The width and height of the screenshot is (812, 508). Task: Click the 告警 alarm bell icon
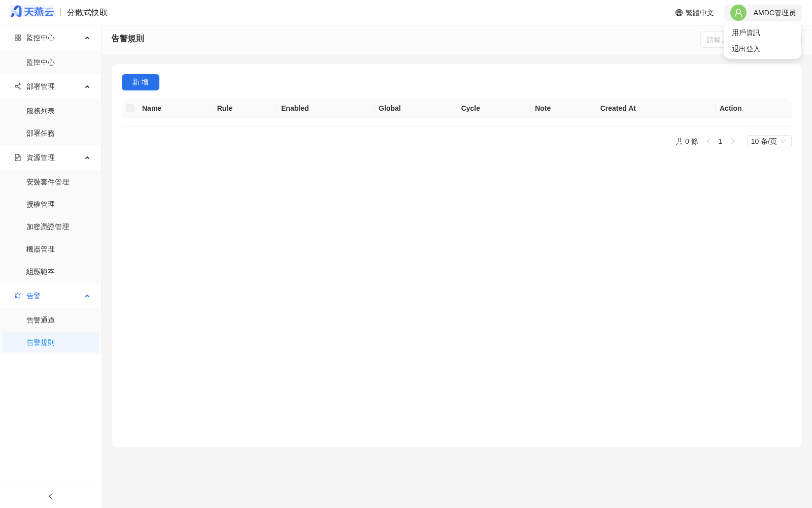pos(18,296)
